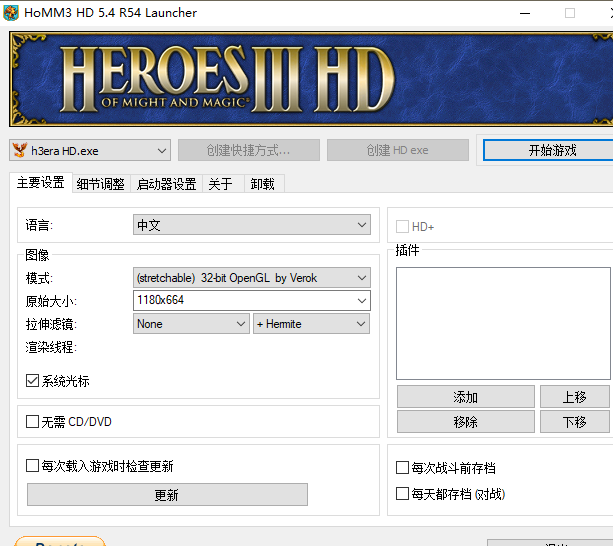Click the HoMM3 launcher title bar icon
613x546 pixels.
[x=11, y=13]
